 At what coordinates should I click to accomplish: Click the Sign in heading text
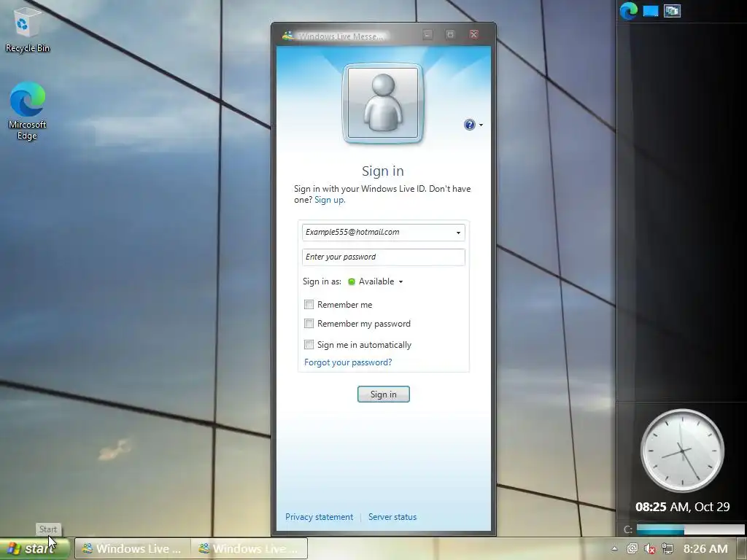point(383,171)
